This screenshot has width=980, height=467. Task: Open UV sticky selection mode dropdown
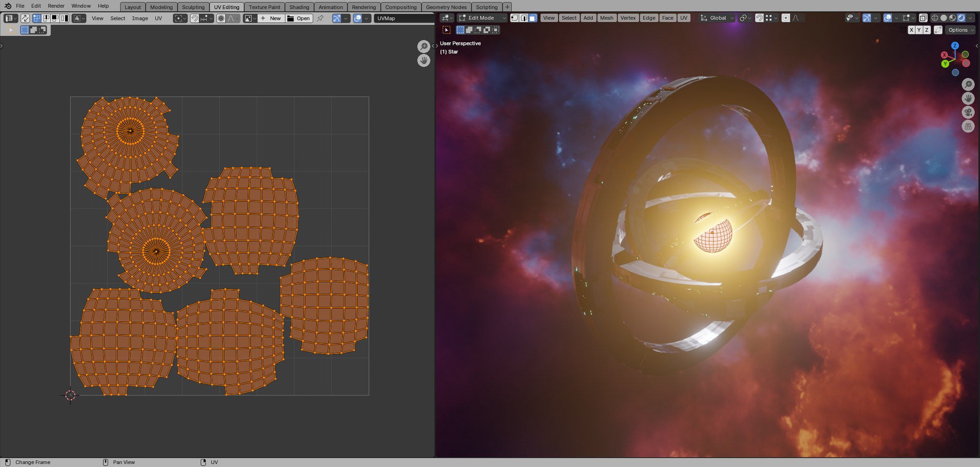click(79, 18)
